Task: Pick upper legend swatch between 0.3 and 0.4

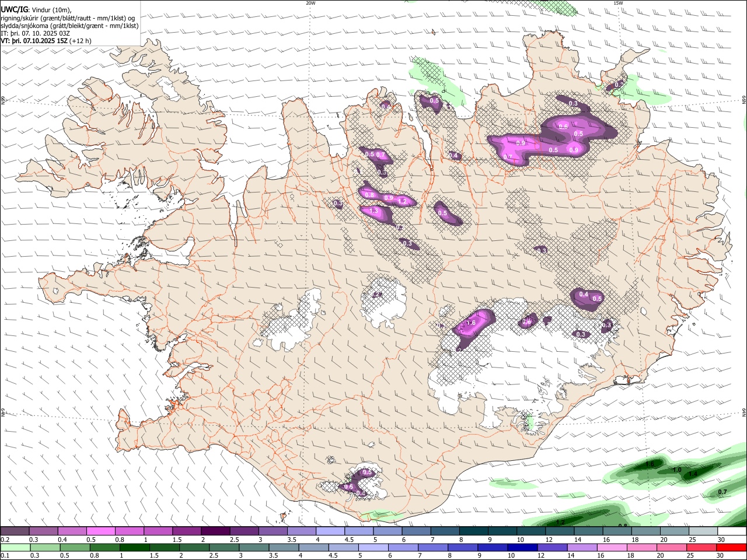Action: tap(43, 531)
